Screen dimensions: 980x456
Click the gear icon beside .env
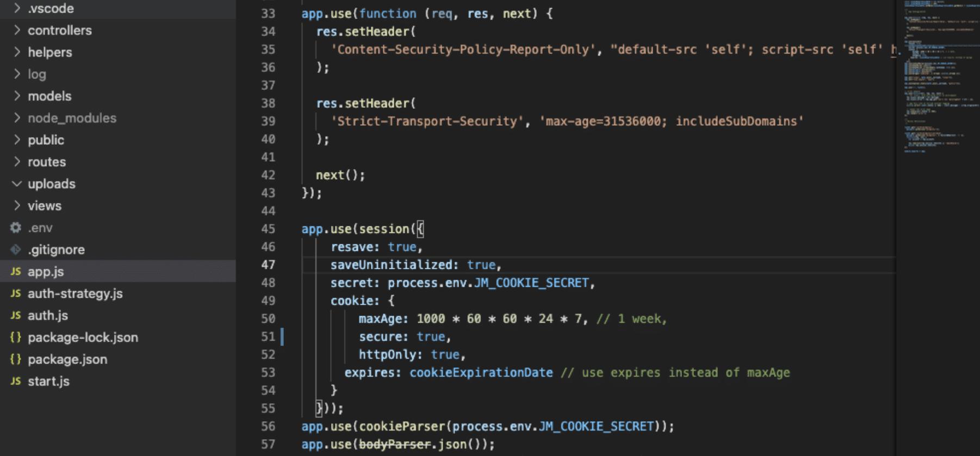(16, 227)
